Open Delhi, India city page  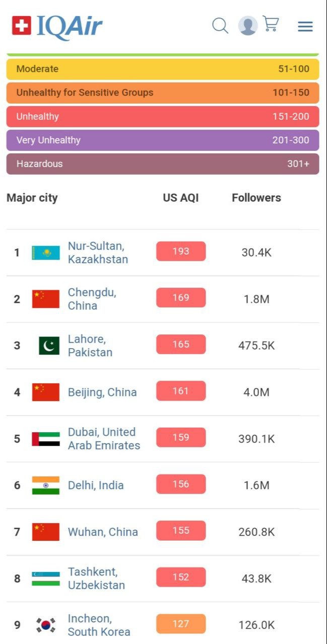click(x=96, y=486)
